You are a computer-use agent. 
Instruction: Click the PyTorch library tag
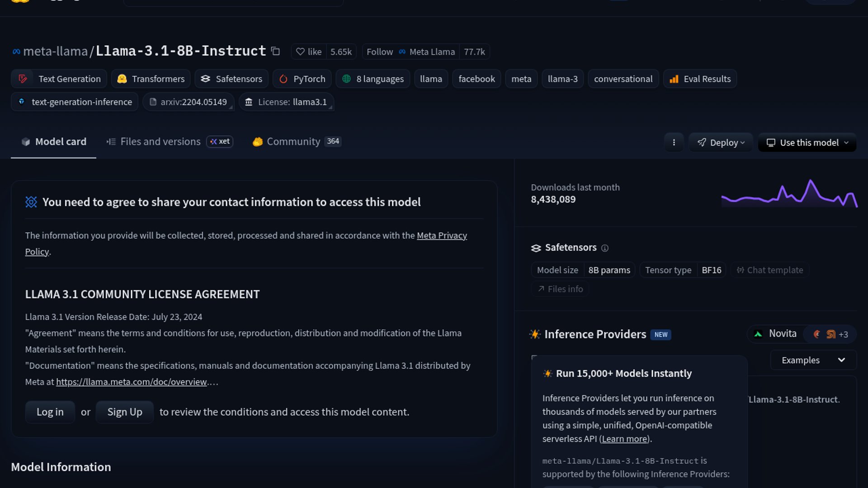point(302,79)
